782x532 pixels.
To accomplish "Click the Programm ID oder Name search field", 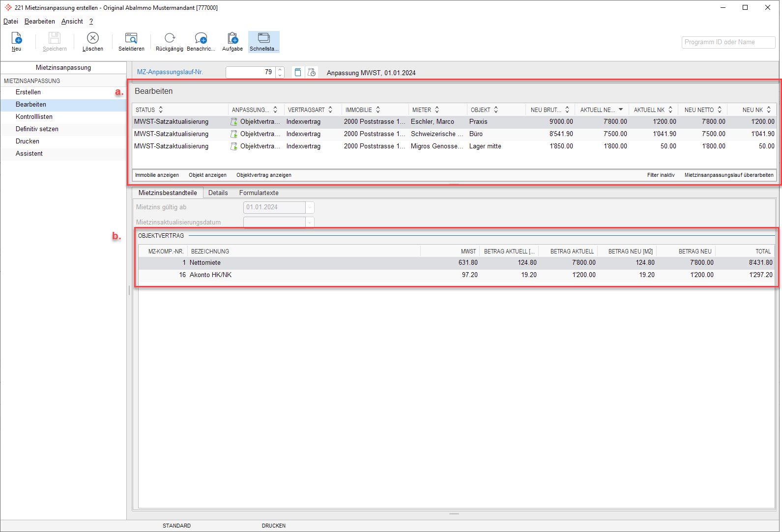I will click(728, 42).
